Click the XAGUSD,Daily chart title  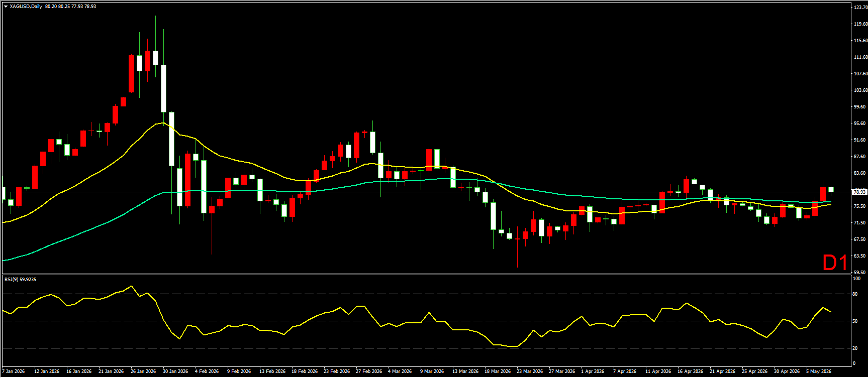click(x=26, y=7)
